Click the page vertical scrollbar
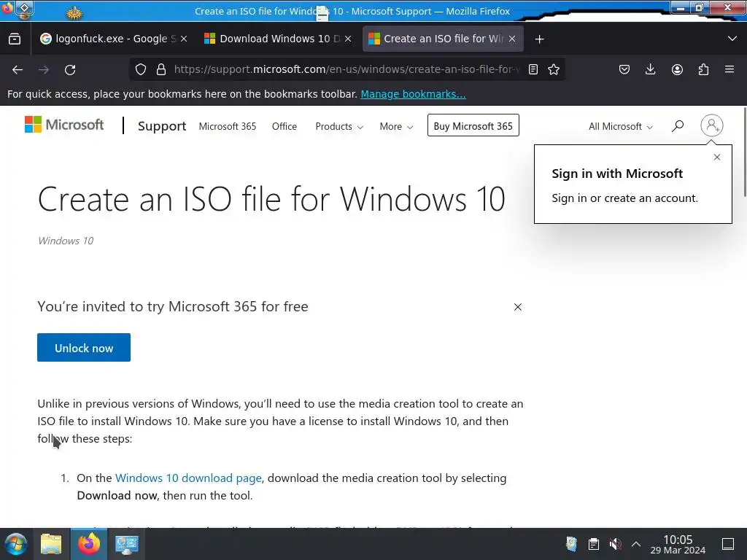 [x=743, y=152]
